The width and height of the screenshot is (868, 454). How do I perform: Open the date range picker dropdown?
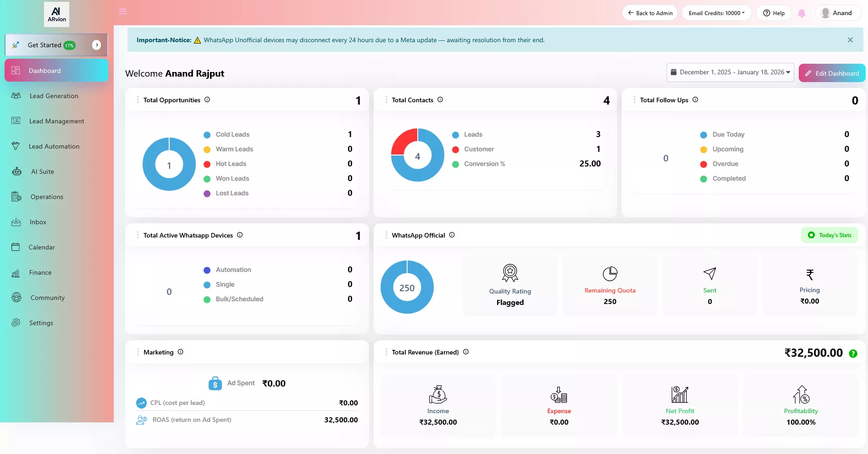[730, 72]
